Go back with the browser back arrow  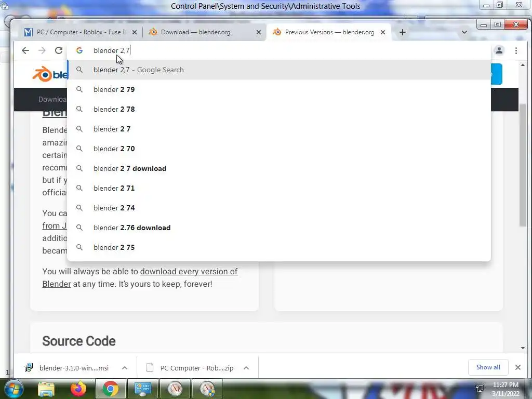pos(25,50)
